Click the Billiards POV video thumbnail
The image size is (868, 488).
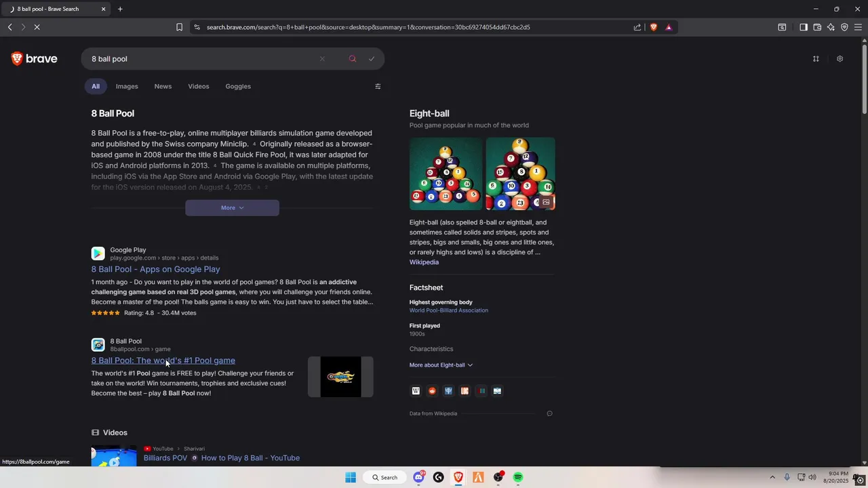(114, 456)
